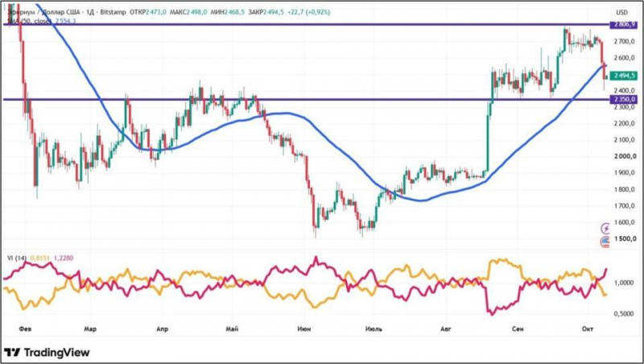
Task: Click the 1800,0 price axis label
Action: [x=625, y=189]
